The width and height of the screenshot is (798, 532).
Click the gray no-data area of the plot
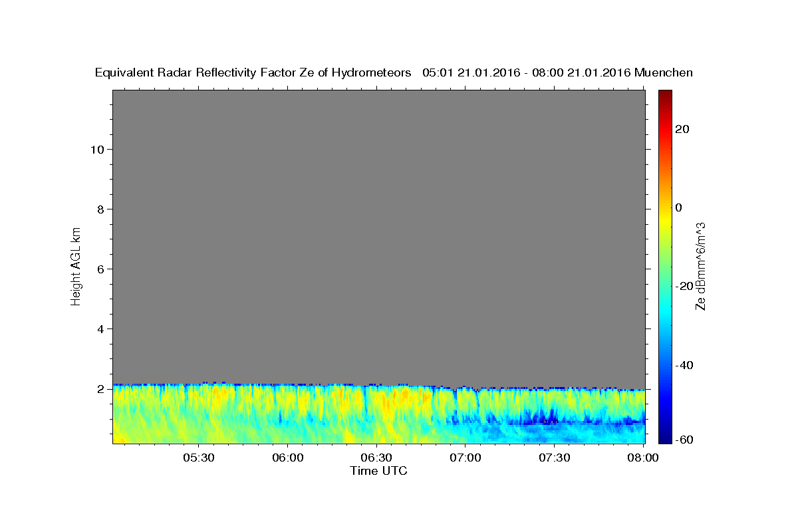[378, 236]
